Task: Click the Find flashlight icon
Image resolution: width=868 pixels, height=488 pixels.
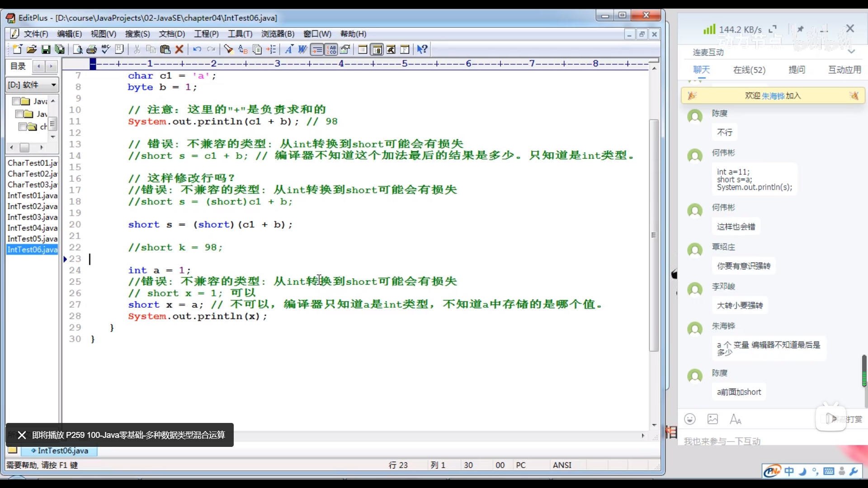Action: [228, 49]
